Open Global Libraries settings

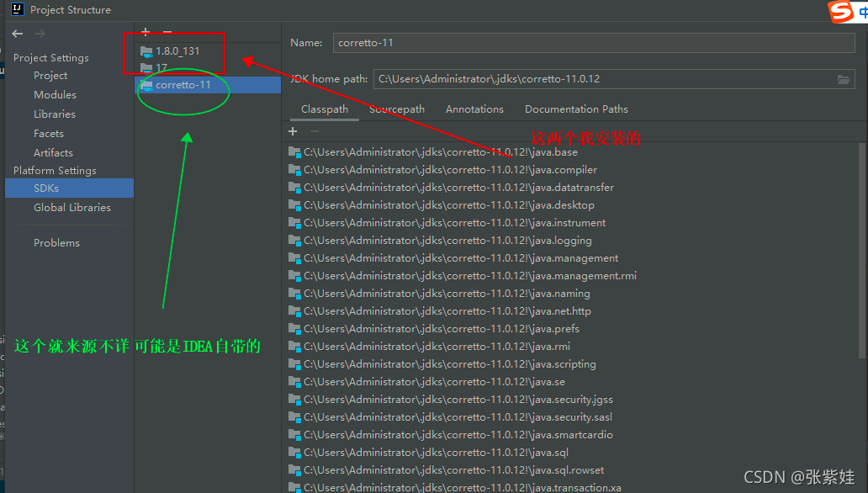(72, 208)
